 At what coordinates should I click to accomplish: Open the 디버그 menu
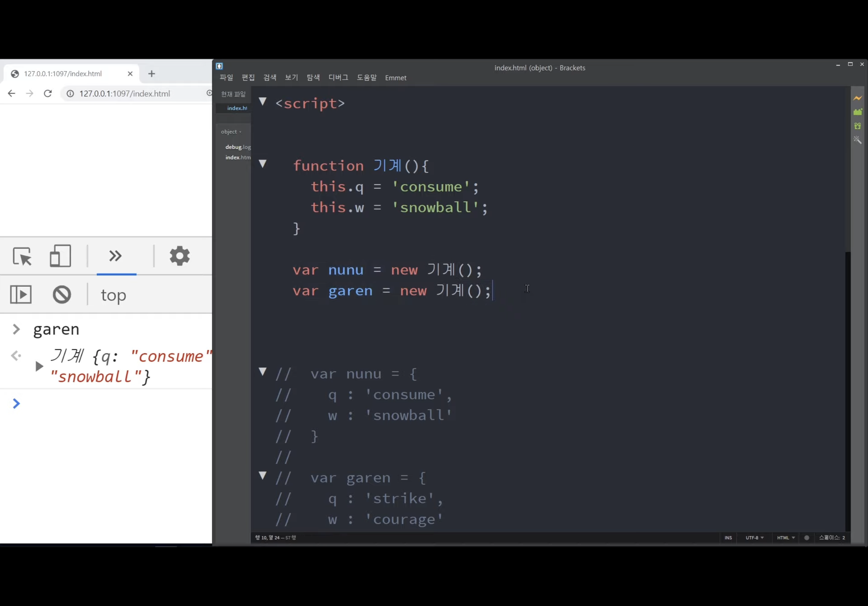pos(338,78)
